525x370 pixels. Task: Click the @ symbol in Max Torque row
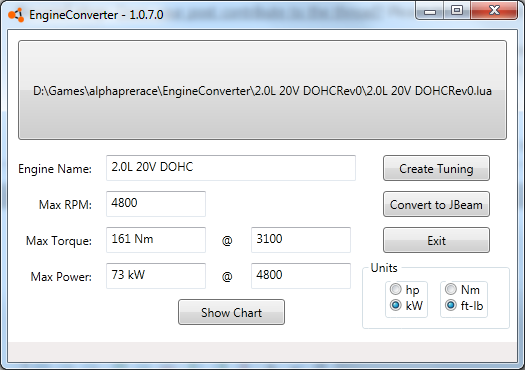point(227,240)
